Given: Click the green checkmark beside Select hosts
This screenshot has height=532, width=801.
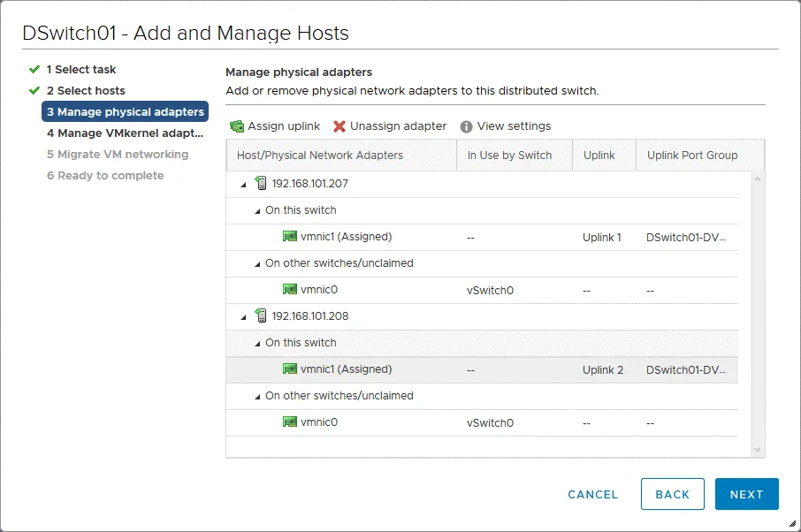Looking at the screenshot, I should tap(34, 90).
